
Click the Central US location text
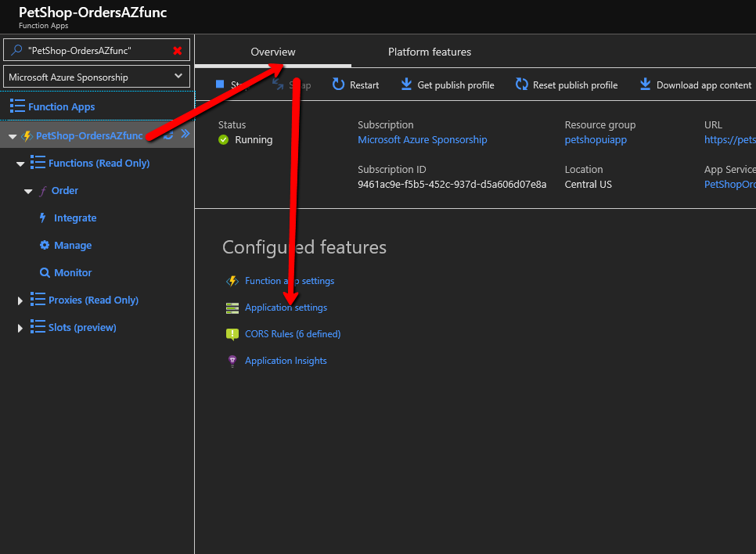[589, 184]
